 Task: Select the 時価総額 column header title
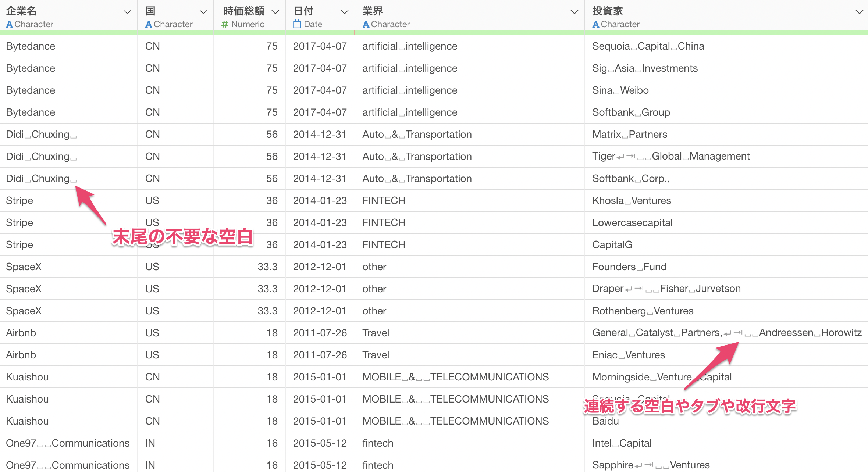[244, 11]
